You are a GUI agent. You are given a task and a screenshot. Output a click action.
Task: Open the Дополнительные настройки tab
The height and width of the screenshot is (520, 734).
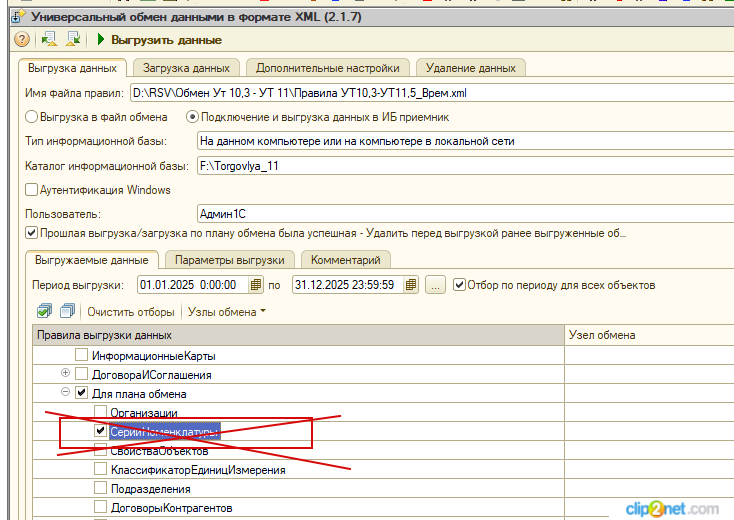click(x=328, y=68)
